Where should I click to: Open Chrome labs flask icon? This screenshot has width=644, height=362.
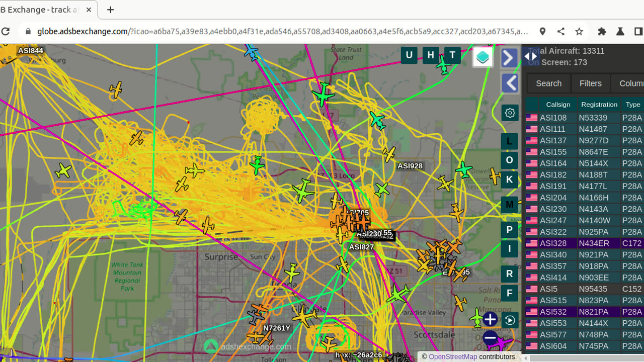point(620,31)
